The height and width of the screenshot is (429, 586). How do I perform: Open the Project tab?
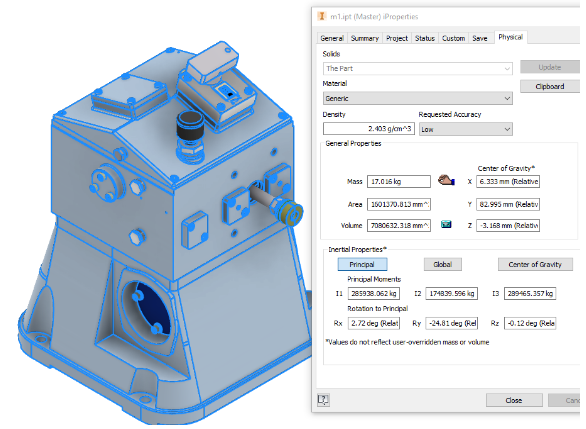point(397,38)
